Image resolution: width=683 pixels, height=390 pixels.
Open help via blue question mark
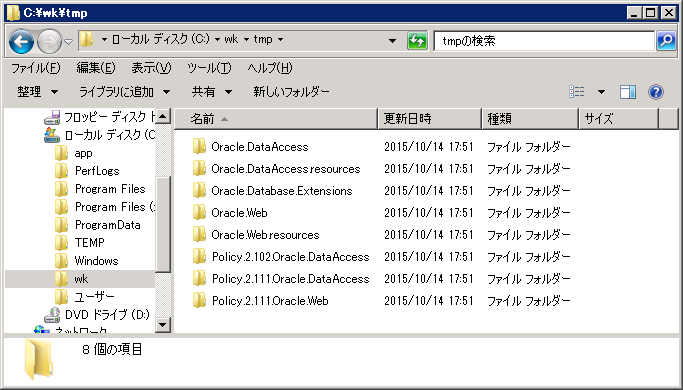656,92
